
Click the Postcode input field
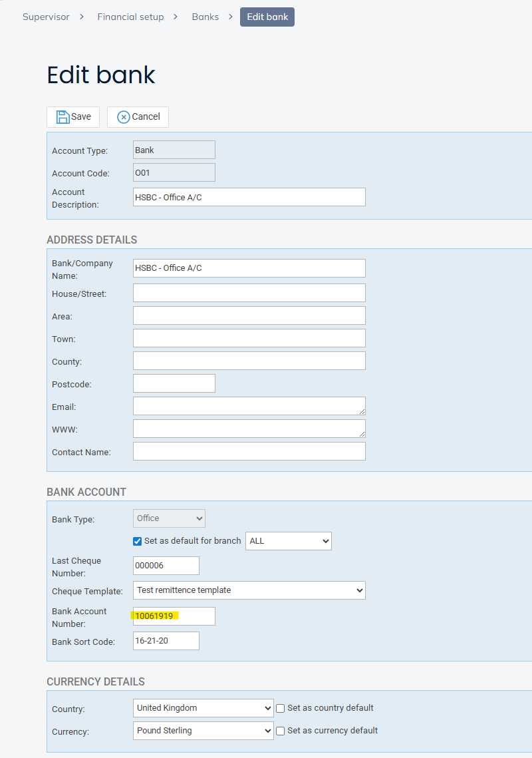[174, 383]
